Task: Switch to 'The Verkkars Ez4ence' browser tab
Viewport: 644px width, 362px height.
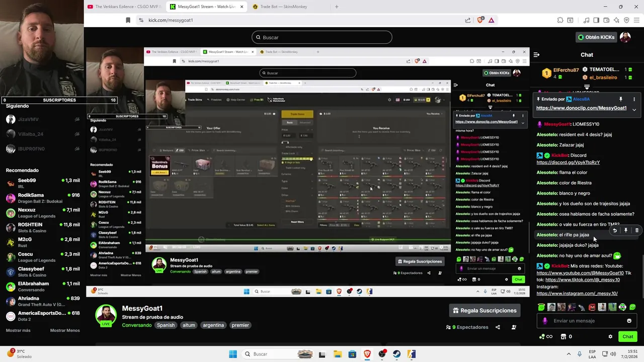Action: click(125, 7)
